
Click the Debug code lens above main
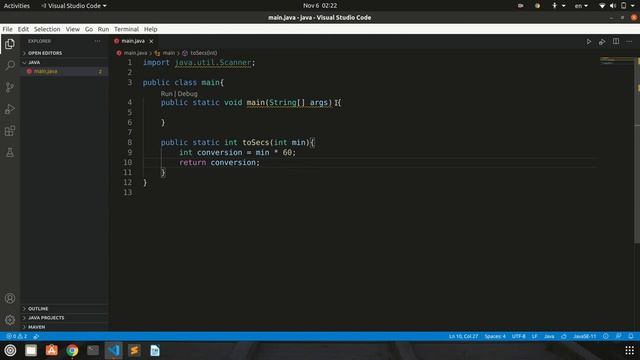(x=188, y=93)
